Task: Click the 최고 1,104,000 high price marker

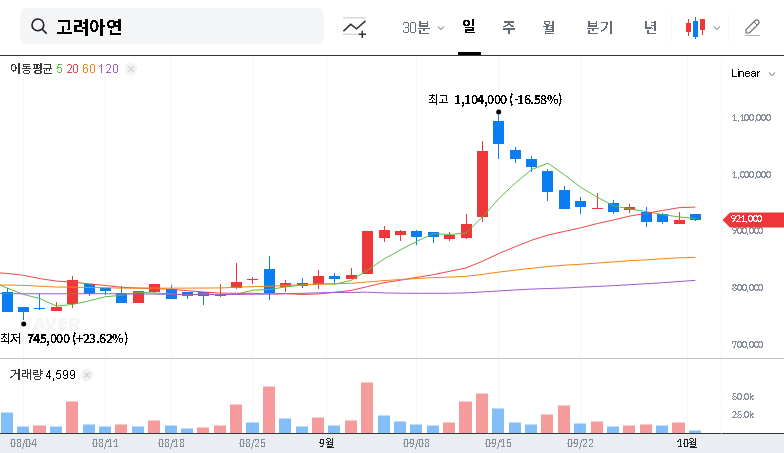Action: (x=495, y=100)
